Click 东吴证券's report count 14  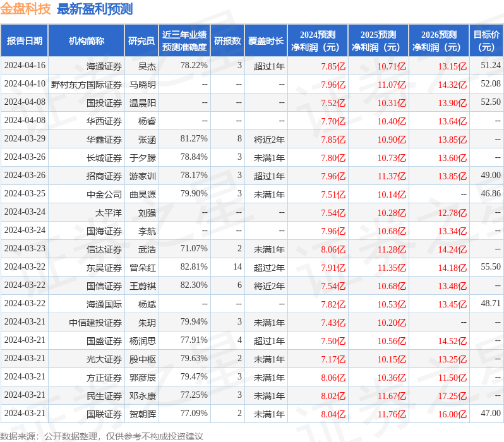(x=237, y=267)
